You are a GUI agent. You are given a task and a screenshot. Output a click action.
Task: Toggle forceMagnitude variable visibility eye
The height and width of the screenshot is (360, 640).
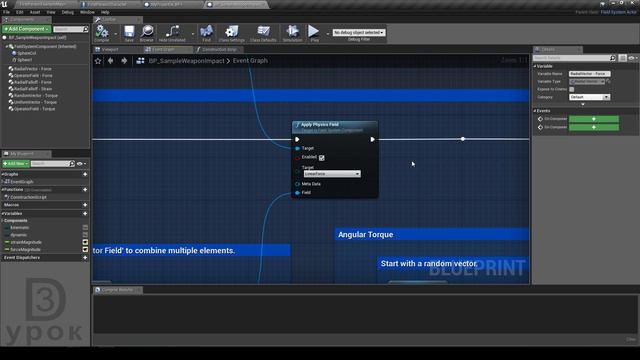click(85, 249)
